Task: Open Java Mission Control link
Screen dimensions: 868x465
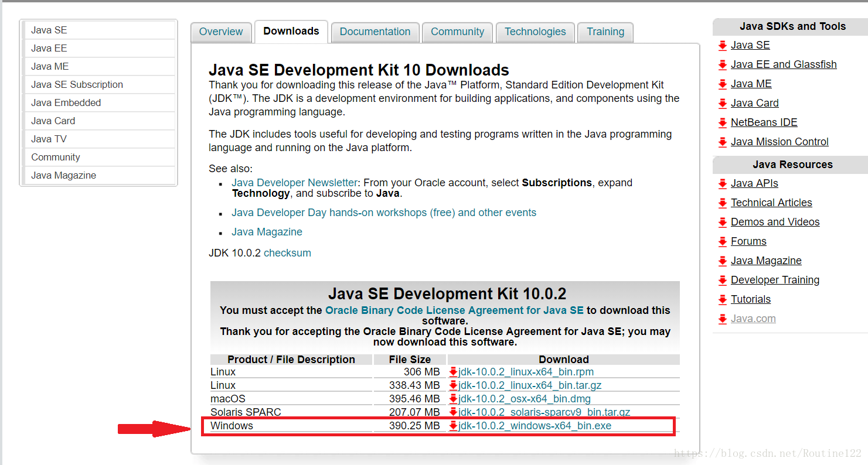Action: [780, 142]
